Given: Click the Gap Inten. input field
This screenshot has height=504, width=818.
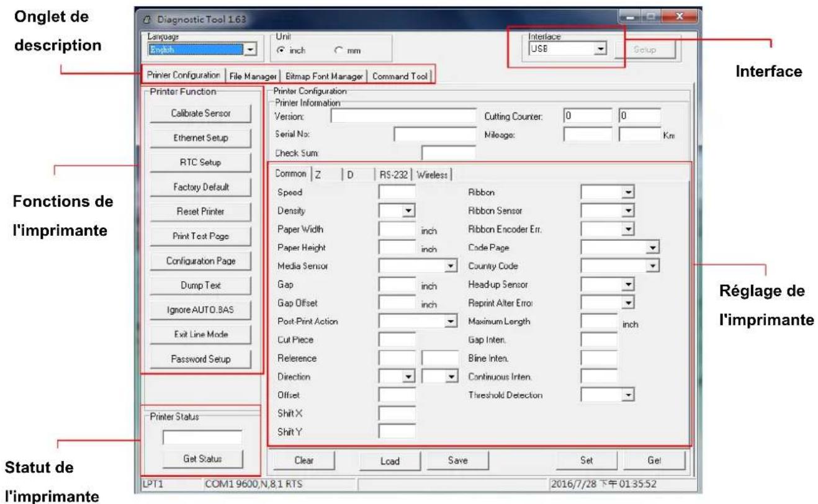Looking at the screenshot, I should [x=599, y=340].
